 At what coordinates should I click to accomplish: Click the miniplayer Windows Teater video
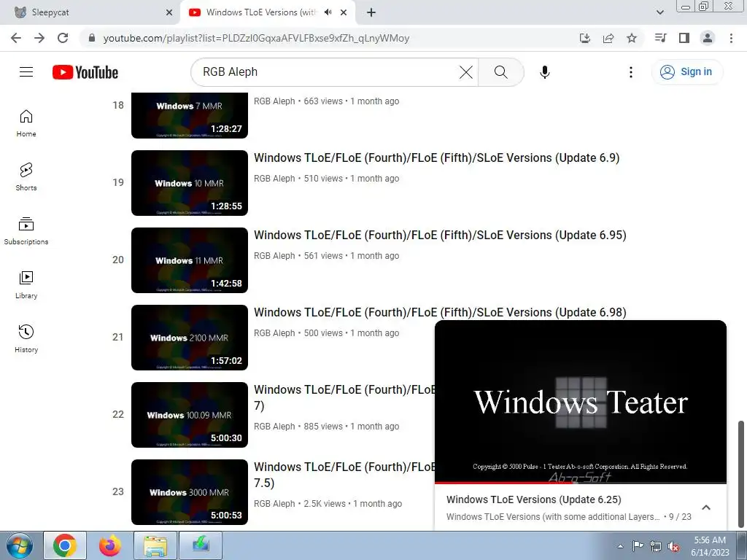tap(581, 401)
